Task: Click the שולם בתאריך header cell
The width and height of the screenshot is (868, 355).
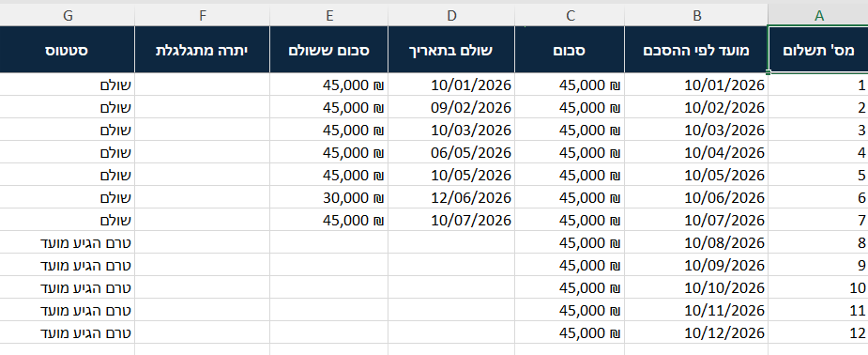Action: tap(451, 49)
